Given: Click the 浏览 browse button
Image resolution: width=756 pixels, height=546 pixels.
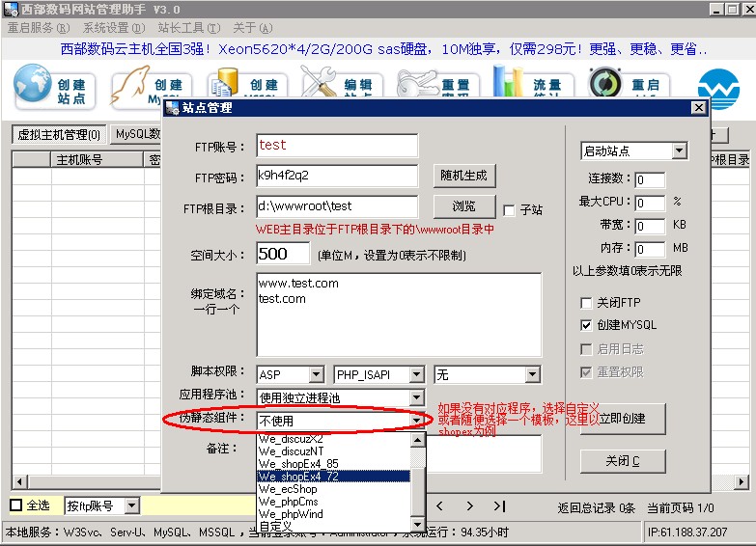Looking at the screenshot, I should 463,206.
